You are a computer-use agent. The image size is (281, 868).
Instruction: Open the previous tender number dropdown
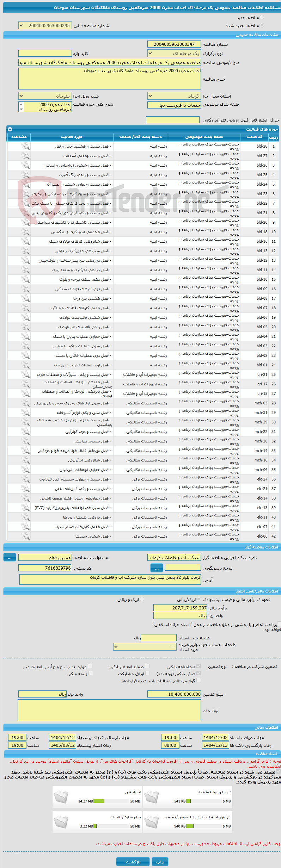[x=45, y=25]
